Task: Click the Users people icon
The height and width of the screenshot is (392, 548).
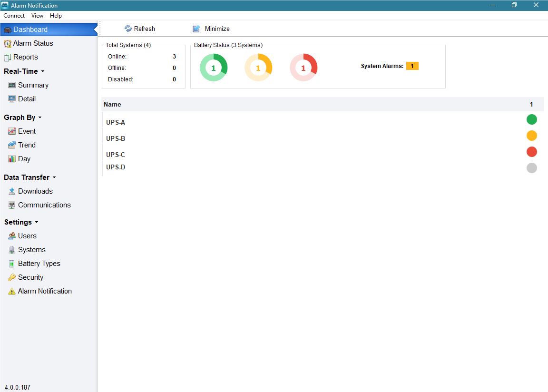Action: point(12,236)
